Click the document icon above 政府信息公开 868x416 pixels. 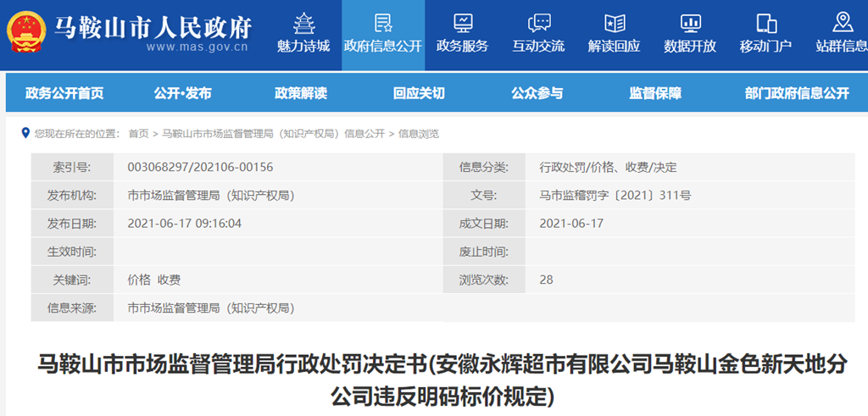click(383, 23)
